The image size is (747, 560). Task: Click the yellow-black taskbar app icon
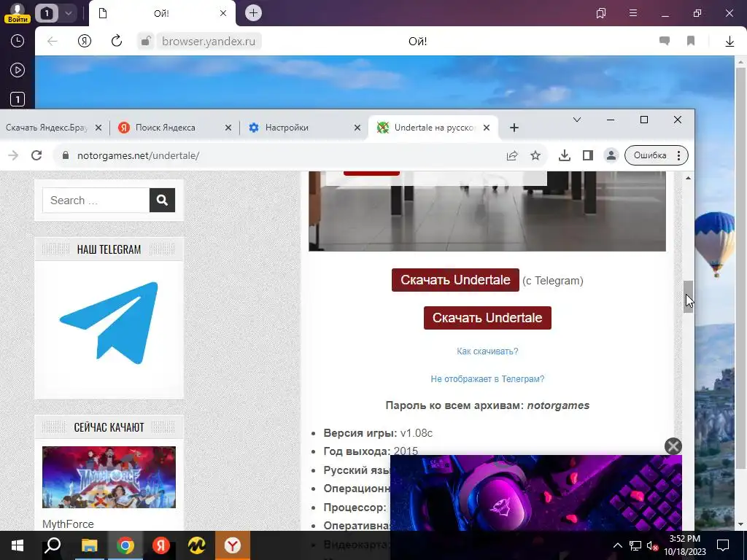tap(197, 545)
